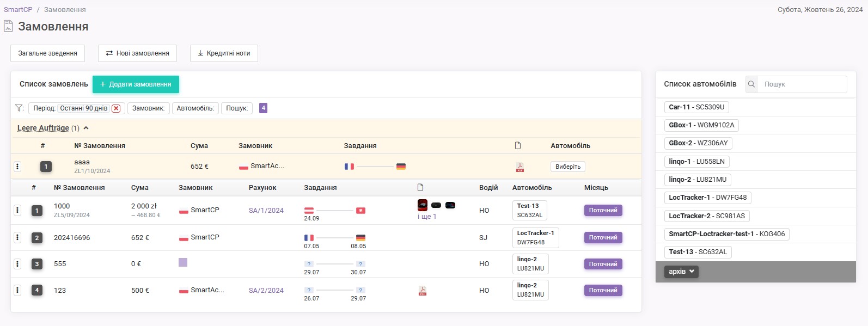This screenshot has height=326, width=868.
Task: Click search magnifier icon in car list
Action: (x=751, y=84)
